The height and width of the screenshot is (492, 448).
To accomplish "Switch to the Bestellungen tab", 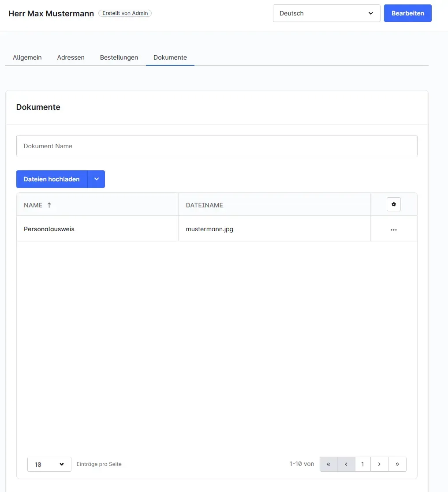I will (119, 57).
